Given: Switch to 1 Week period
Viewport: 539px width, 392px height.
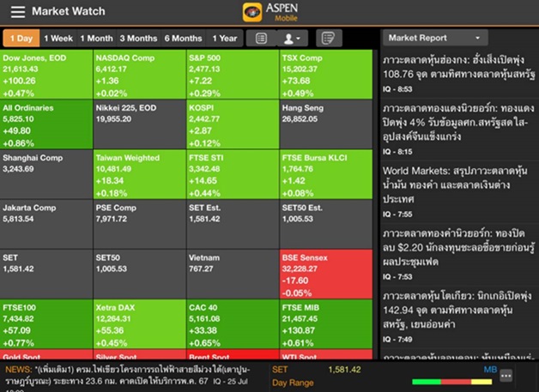Looking at the screenshot, I should click(x=58, y=38).
